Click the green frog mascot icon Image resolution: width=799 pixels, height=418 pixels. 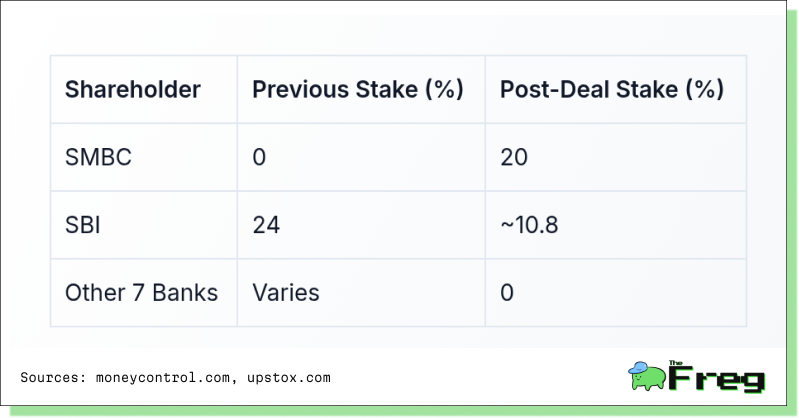[647, 376]
